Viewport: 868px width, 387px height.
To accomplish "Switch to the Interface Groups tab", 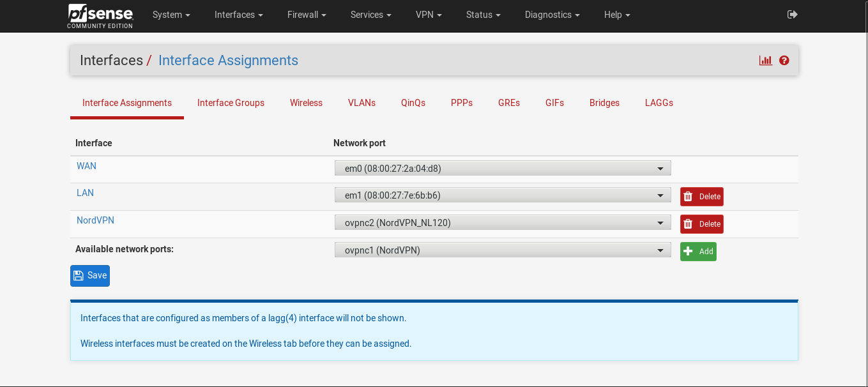I will click(x=231, y=103).
